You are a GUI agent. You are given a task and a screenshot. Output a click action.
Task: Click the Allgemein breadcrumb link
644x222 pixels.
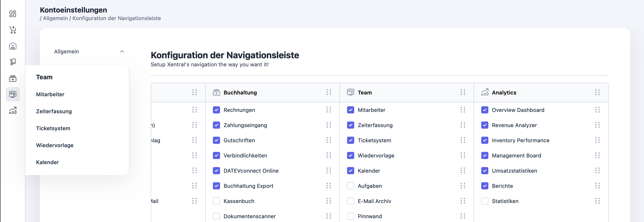pyautogui.click(x=55, y=18)
